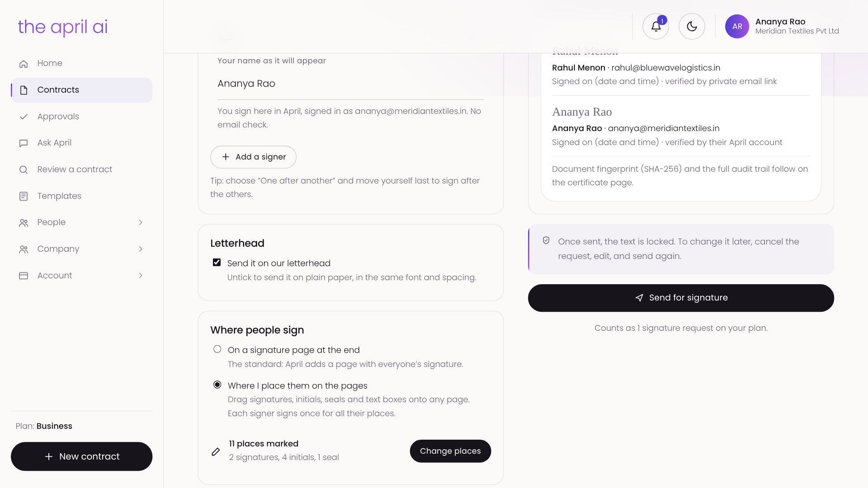Click Send for signature button
868x488 pixels.
681,298
